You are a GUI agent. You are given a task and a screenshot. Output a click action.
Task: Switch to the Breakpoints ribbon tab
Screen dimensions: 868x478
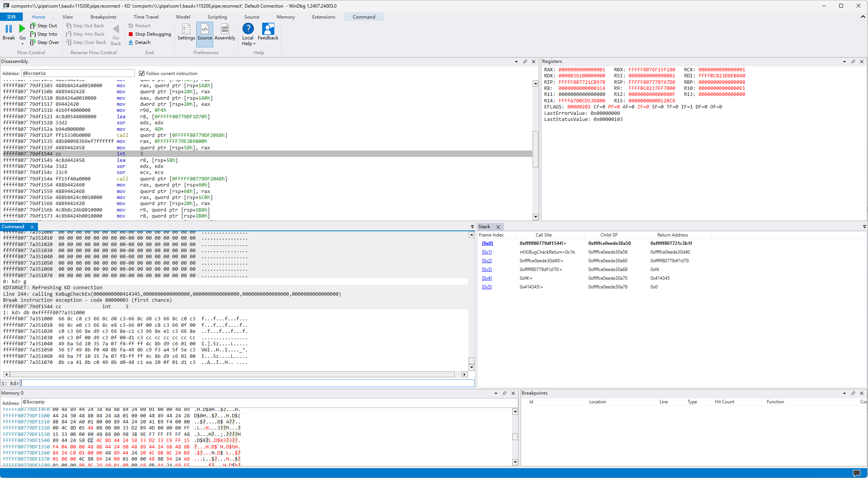(103, 17)
